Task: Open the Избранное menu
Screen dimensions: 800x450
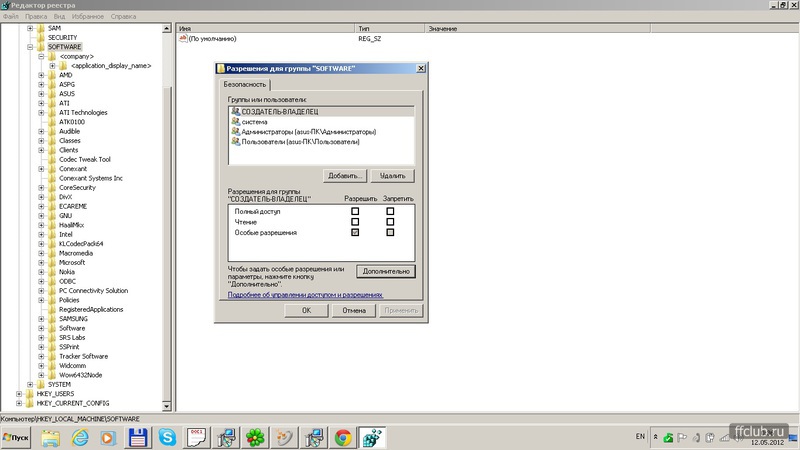Action: (x=88, y=16)
